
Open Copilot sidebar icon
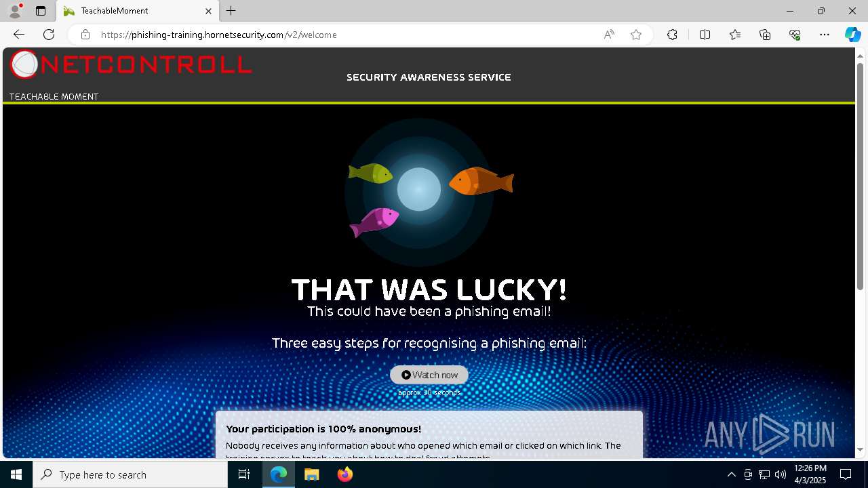852,35
